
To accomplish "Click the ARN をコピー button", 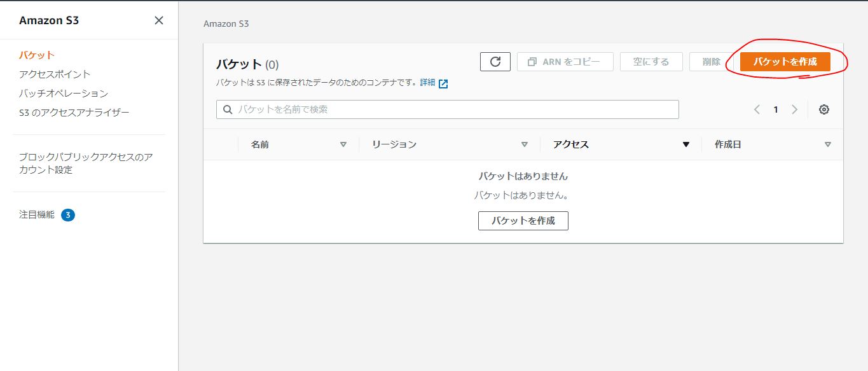I will tap(565, 62).
